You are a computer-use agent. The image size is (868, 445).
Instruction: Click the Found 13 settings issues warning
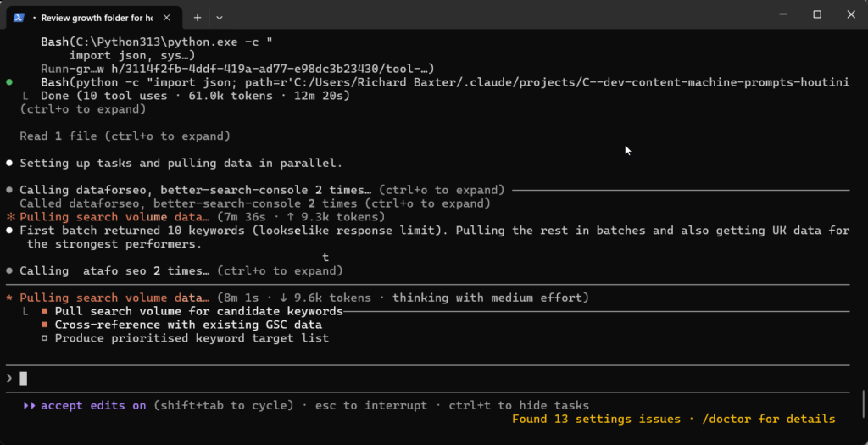[596, 419]
